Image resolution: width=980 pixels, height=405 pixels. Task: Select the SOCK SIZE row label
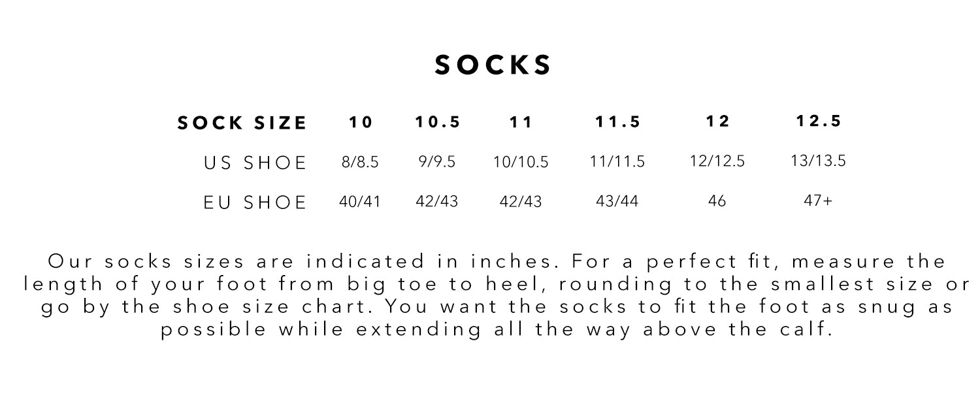coord(242,123)
